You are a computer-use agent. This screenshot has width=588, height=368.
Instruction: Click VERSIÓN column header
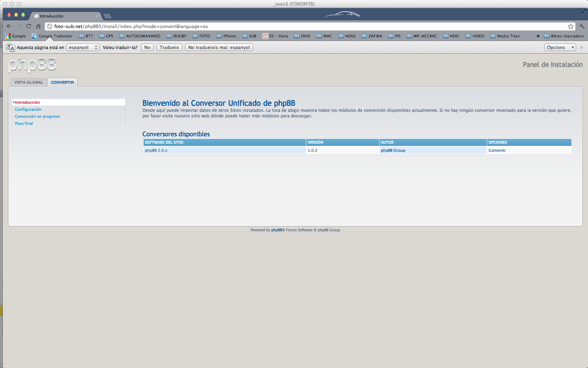click(343, 142)
